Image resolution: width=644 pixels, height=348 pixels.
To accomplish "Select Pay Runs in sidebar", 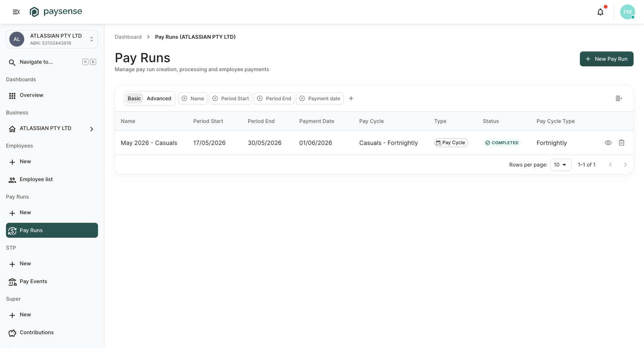I will click(52, 230).
